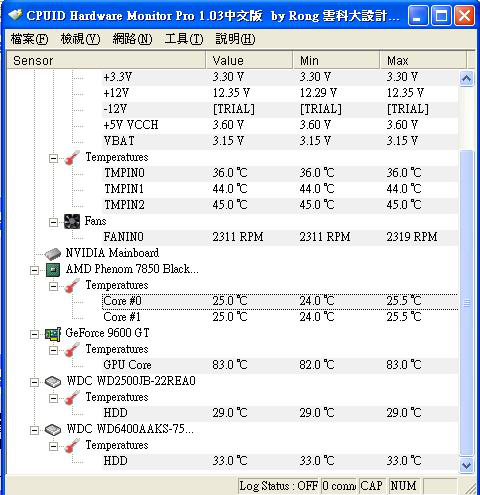Viewport: 480px width, 495px height.
Task: Click the CPUID app icon in title bar
Action: click(x=15, y=15)
